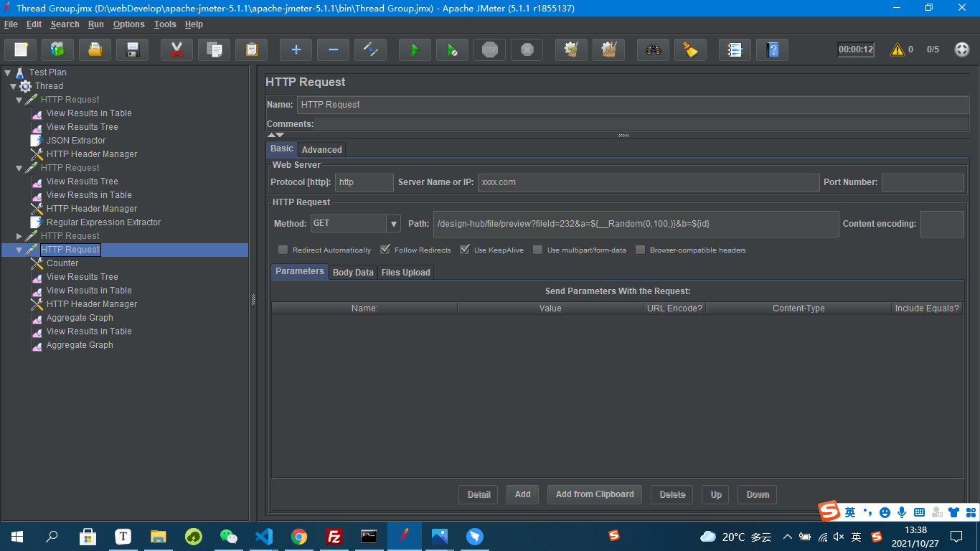
Task: Switch to the Advanced tab
Action: click(x=321, y=149)
